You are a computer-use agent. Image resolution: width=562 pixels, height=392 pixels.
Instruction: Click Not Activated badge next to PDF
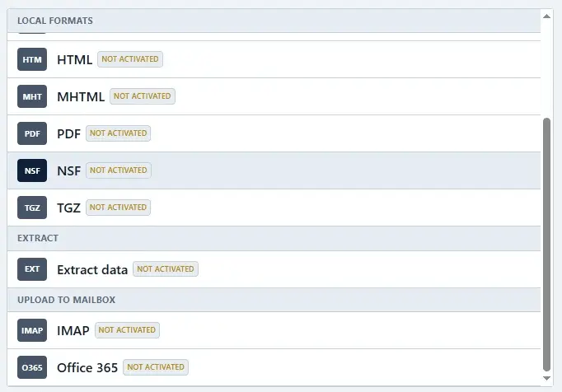pos(119,133)
